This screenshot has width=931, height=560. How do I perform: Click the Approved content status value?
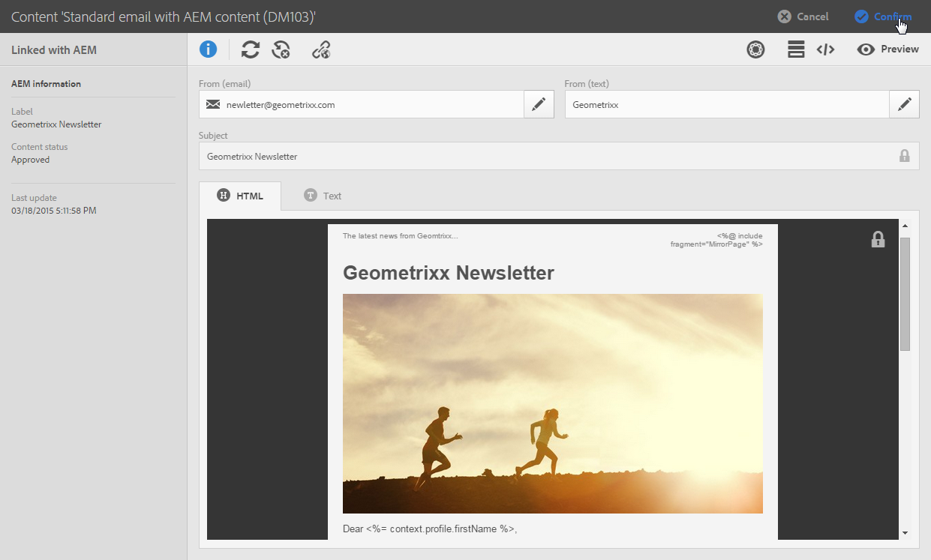30,160
